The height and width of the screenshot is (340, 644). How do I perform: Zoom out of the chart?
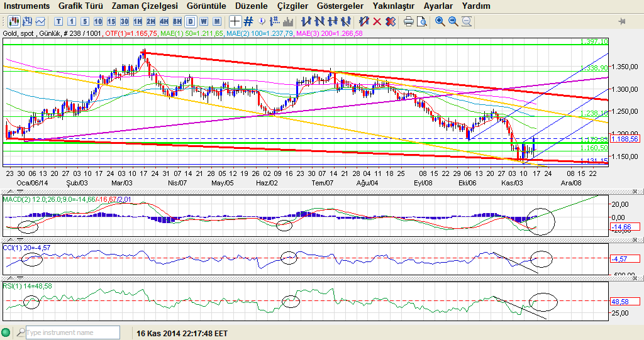[x=453, y=21]
